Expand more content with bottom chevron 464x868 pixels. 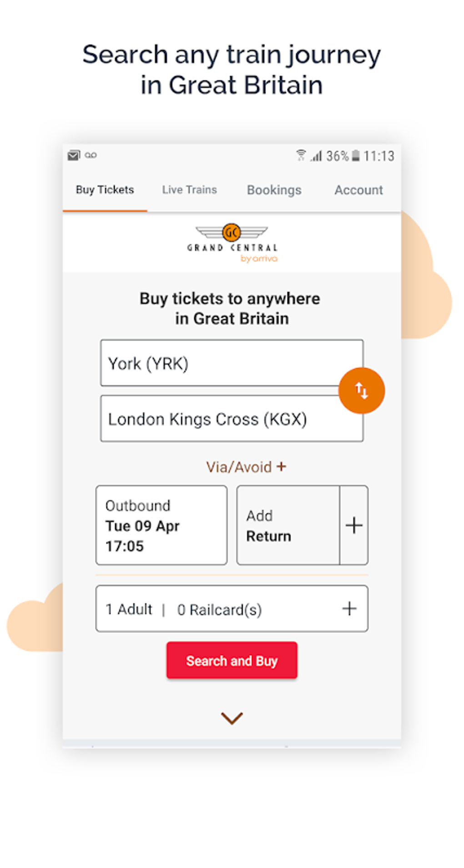click(232, 718)
